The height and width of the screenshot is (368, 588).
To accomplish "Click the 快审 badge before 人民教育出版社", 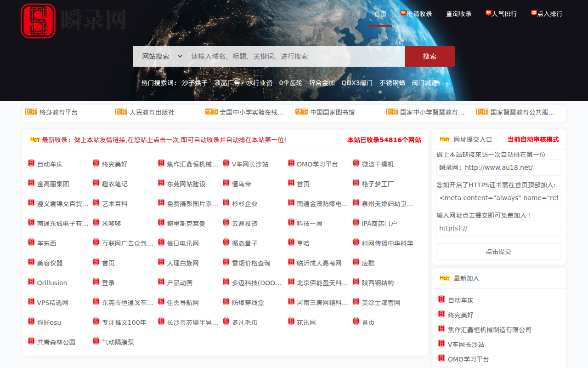I will [x=120, y=112].
